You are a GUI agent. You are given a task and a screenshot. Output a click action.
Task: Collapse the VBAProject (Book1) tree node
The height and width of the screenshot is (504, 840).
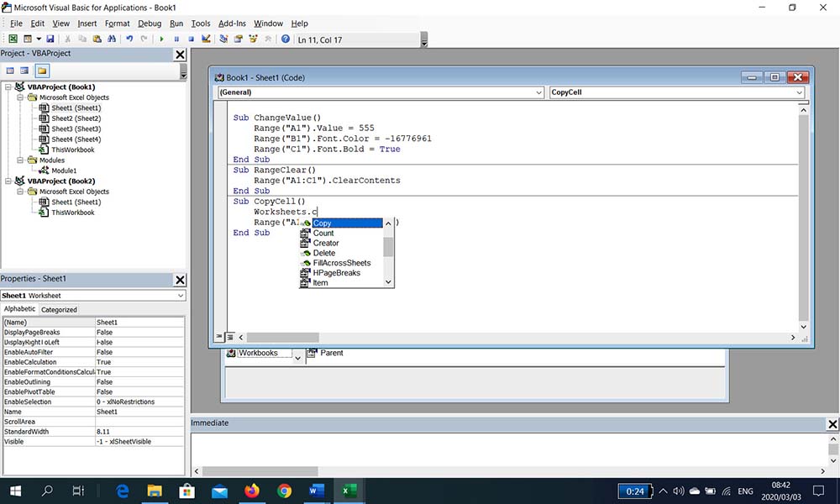tap(8, 87)
